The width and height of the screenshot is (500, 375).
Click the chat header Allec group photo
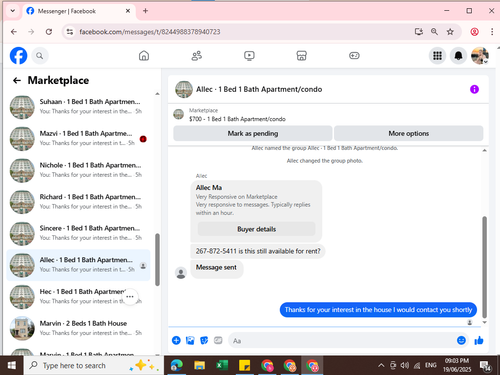pos(184,89)
